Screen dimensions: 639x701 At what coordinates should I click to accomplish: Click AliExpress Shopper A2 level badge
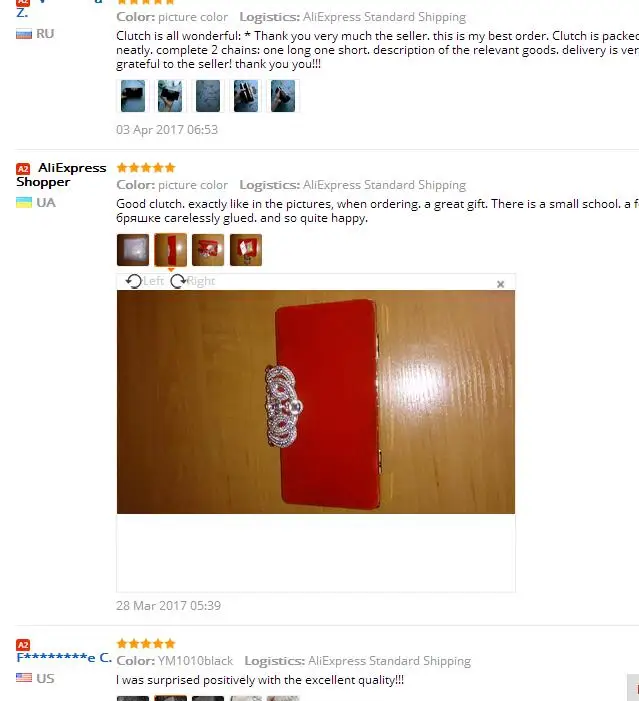tap(23, 169)
